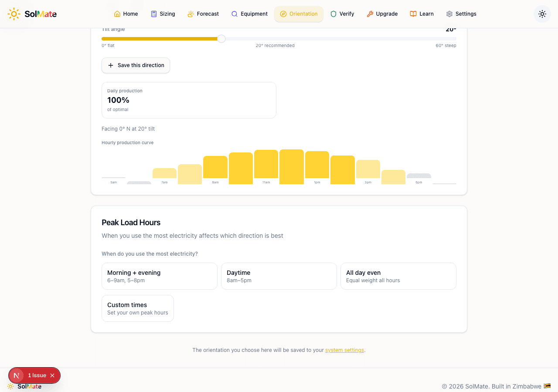558x392 pixels.
Task: Click the Equipment magnifier icon
Action: 235,14
